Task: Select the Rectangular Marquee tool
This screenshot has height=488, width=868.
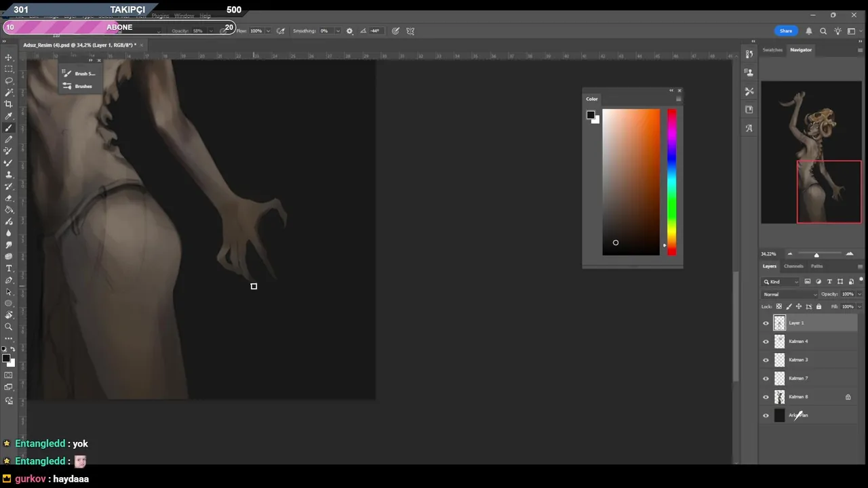Action: click(x=9, y=69)
